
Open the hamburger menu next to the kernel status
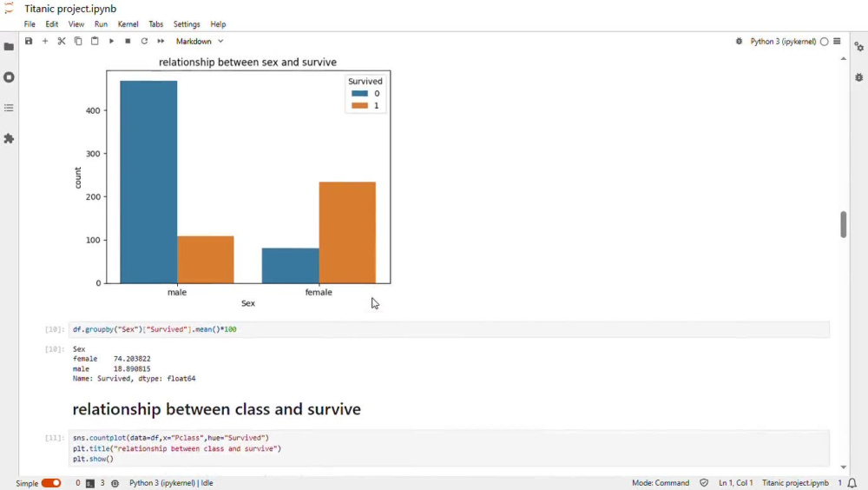pos(837,41)
